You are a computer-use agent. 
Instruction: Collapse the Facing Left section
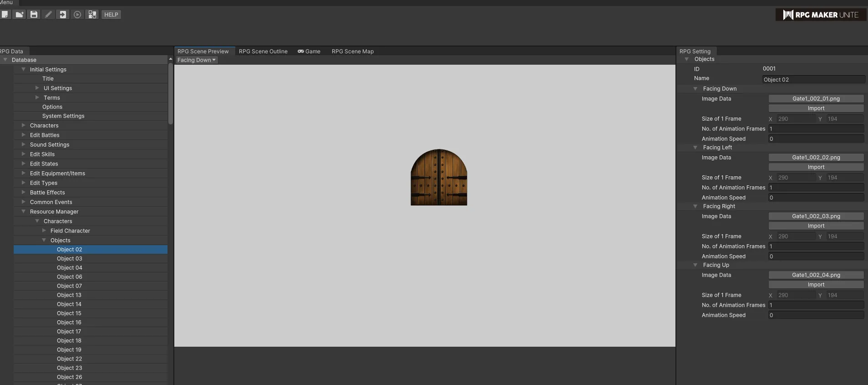pyautogui.click(x=695, y=148)
